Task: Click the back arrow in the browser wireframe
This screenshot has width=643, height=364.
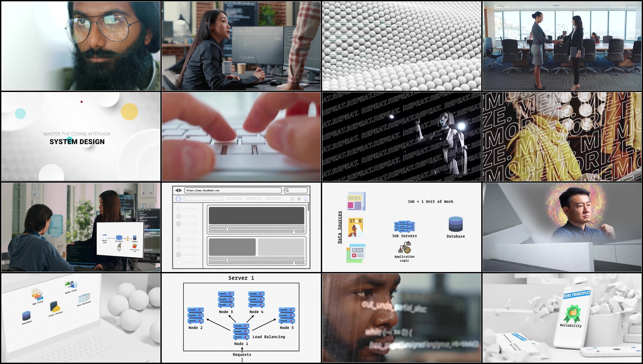Action: [x=177, y=190]
